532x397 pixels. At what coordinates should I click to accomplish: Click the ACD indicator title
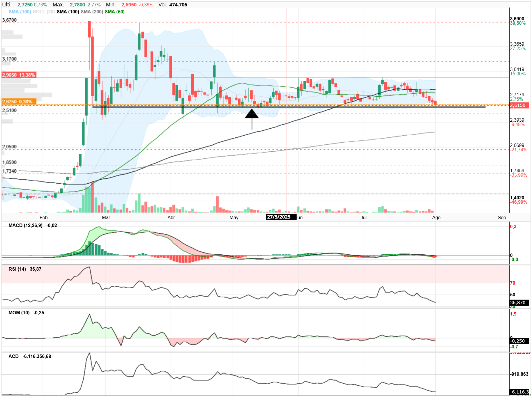tap(13, 357)
